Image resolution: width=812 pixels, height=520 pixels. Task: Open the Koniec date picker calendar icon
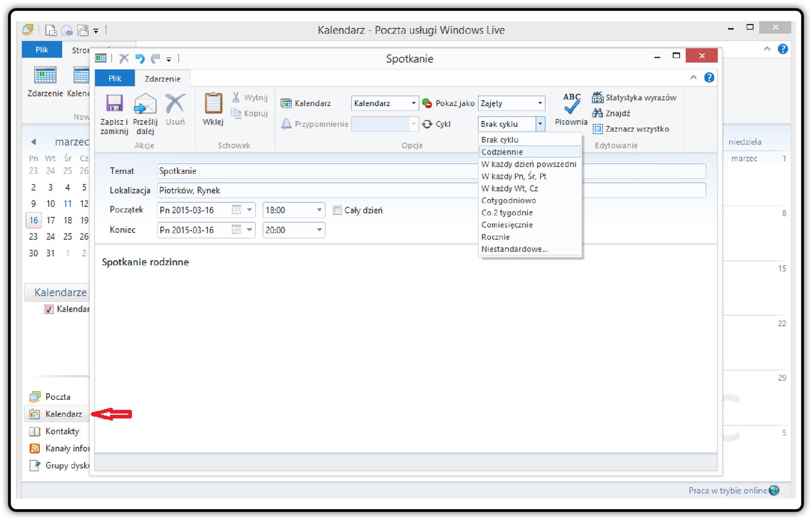click(x=236, y=230)
